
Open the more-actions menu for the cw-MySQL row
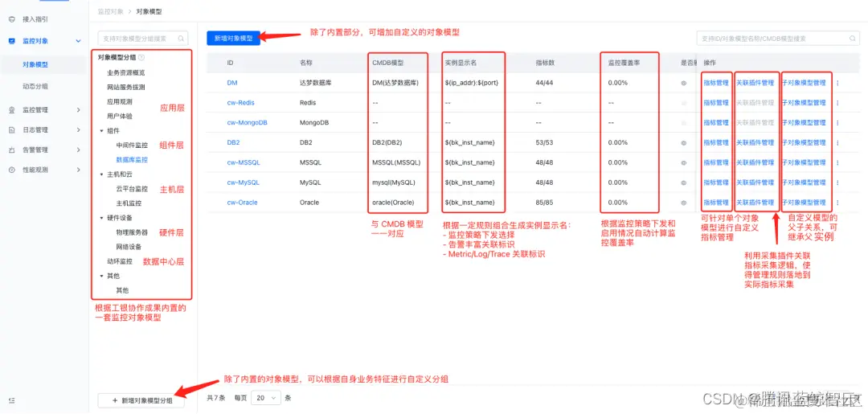[837, 182]
